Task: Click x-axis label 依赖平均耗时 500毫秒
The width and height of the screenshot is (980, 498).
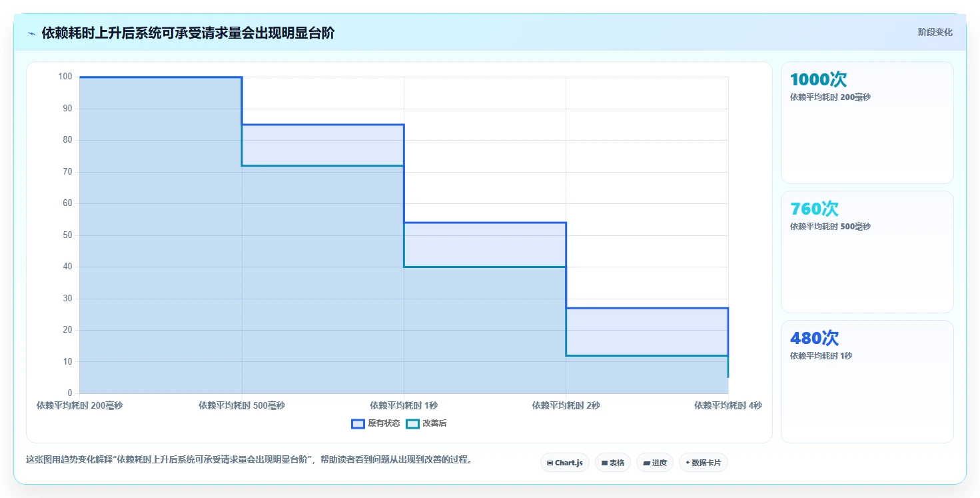Action: (242, 405)
